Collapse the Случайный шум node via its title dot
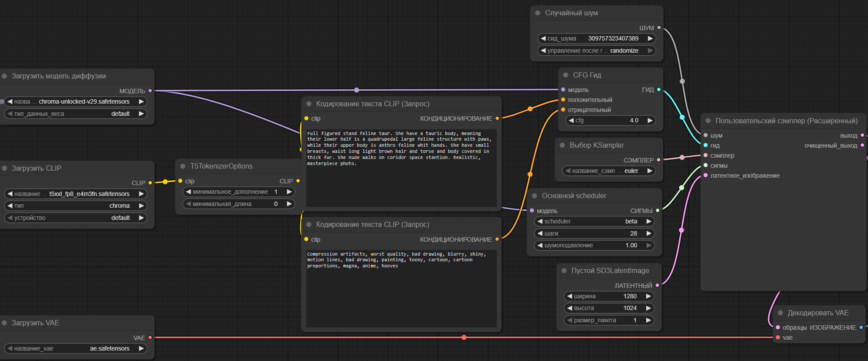The width and height of the screenshot is (868, 361). (x=538, y=13)
